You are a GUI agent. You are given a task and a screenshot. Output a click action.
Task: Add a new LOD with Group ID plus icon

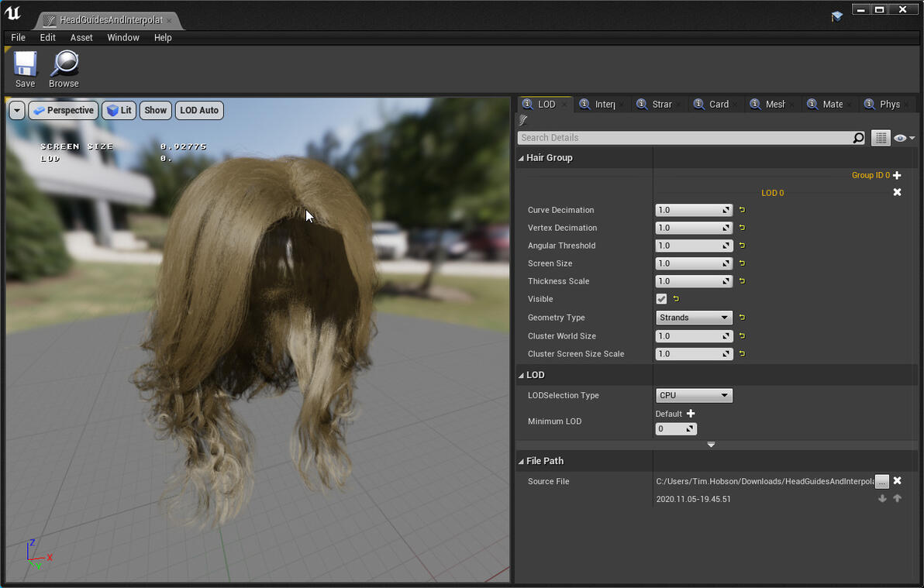[x=897, y=176]
